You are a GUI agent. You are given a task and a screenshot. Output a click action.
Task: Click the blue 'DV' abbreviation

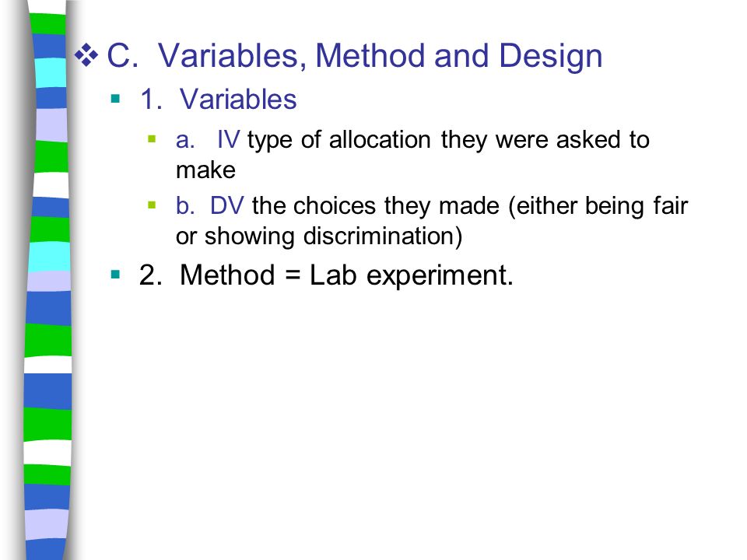point(226,205)
